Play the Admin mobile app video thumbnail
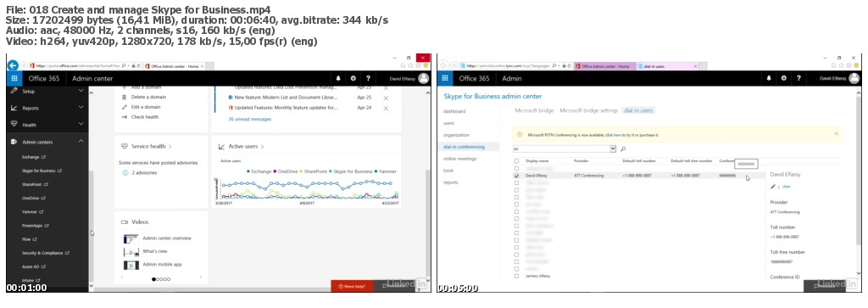Viewport: 868px width, 308px height. [131, 265]
